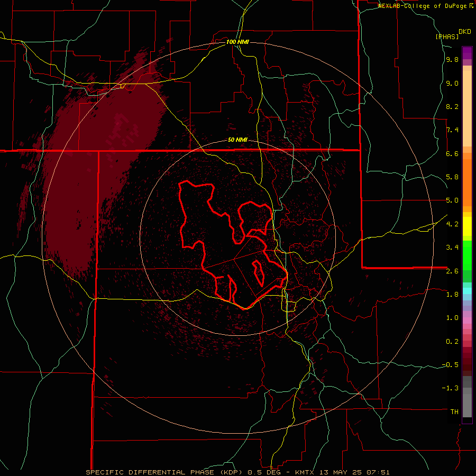The image size is (476, 476).
Task: Pick the yellow segment of the color bar
Action: click(467, 226)
